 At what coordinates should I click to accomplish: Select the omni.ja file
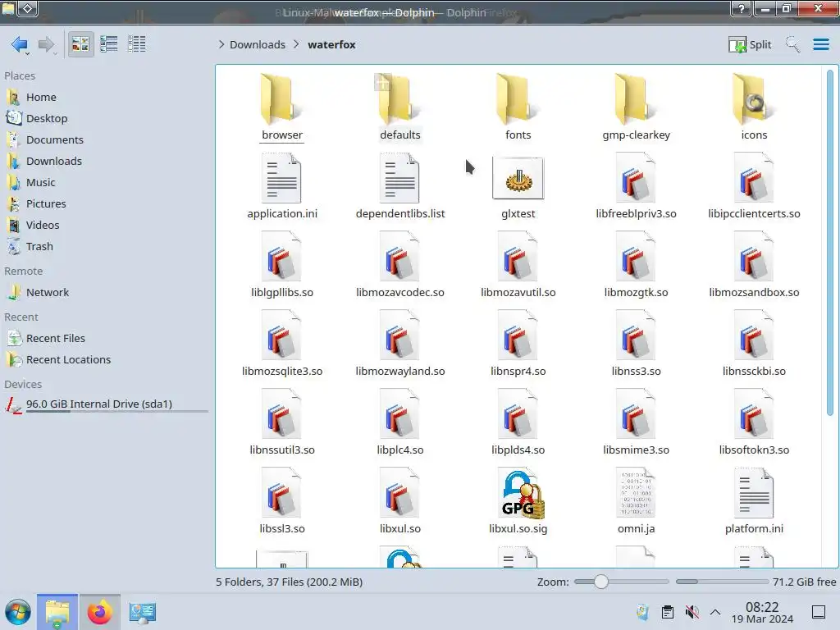pyautogui.click(x=636, y=501)
